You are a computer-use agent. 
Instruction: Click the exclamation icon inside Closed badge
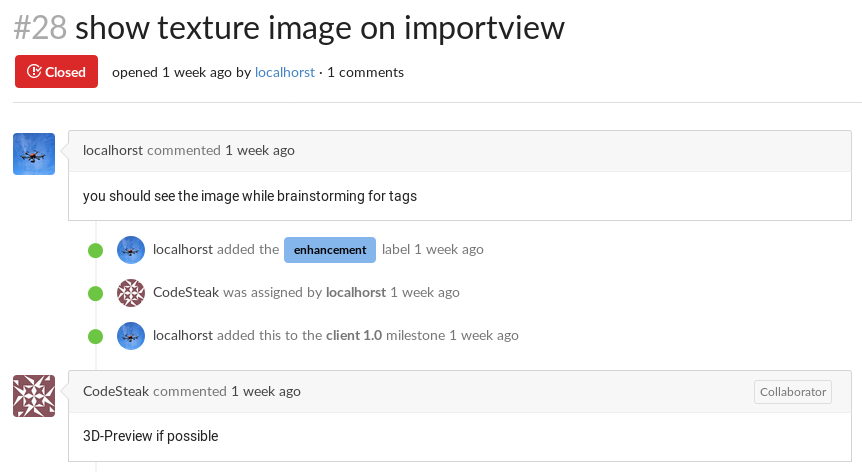[34, 71]
